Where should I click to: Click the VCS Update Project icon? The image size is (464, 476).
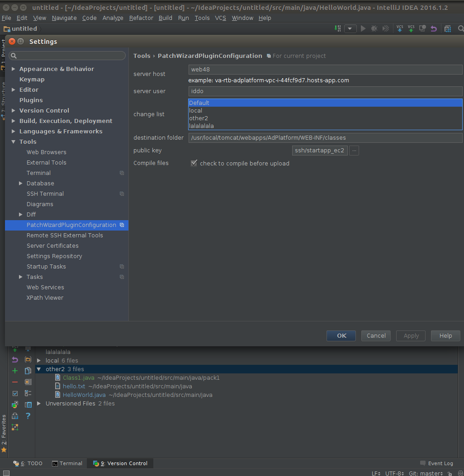(400, 28)
